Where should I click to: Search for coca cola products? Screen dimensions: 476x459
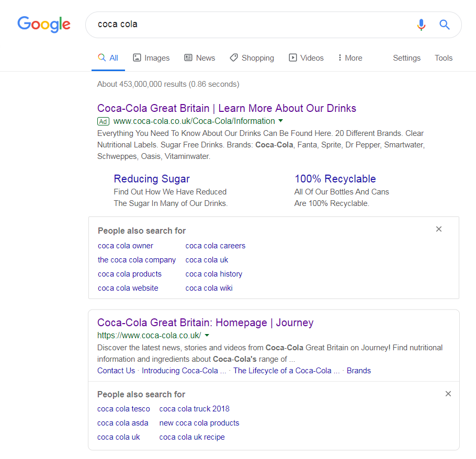[130, 274]
